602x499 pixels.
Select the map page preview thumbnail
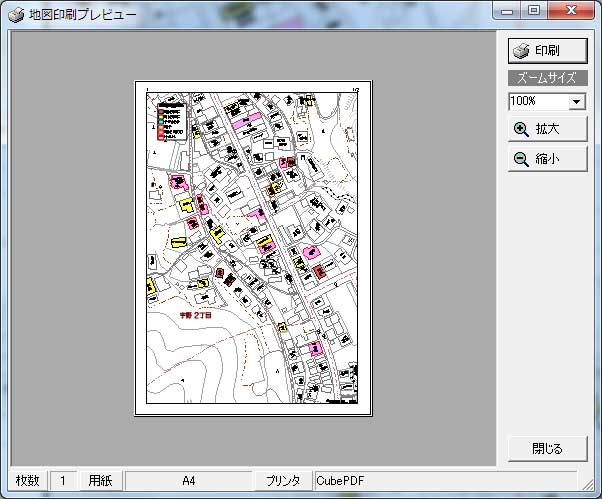pyautogui.click(x=253, y=248)
